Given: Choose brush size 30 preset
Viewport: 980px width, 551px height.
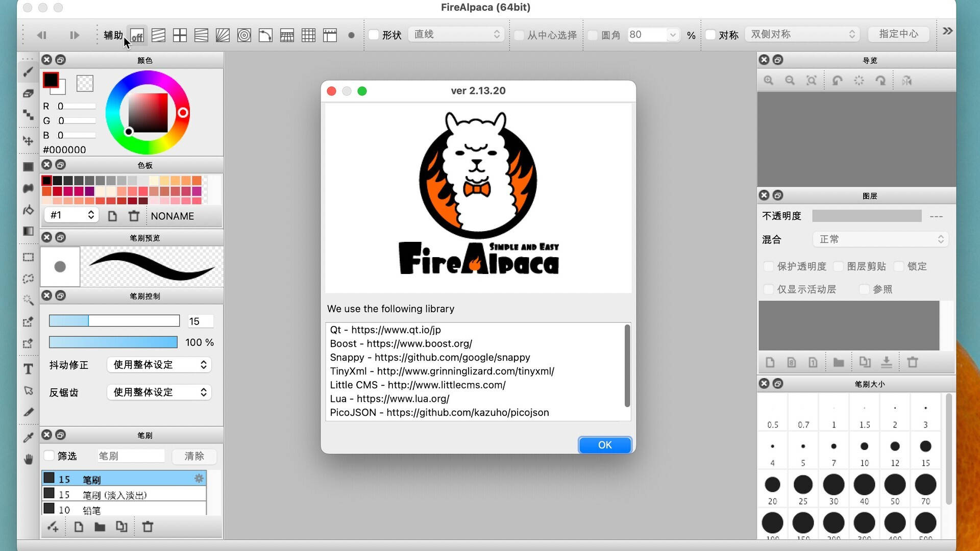Looking at the screenshot, I should tap(834, 489).
